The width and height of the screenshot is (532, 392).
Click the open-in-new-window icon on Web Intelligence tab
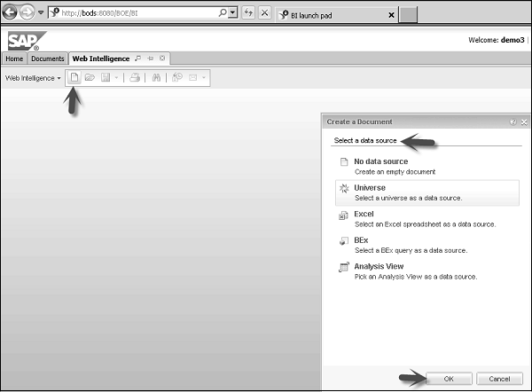tap(137, 59)
